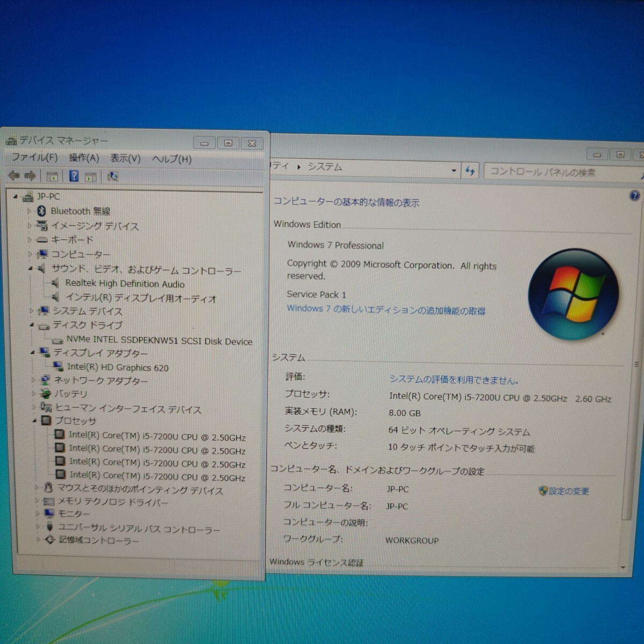The image size is (644, 644).
Task: Maximize the Device Manager window
Action: (x=228, y=143)
